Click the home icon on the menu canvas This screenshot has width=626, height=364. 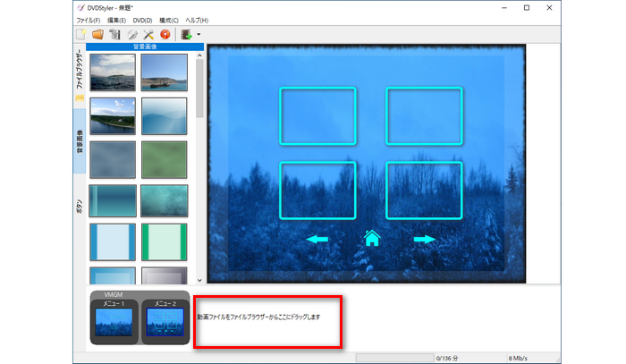[x=373, y=238]
